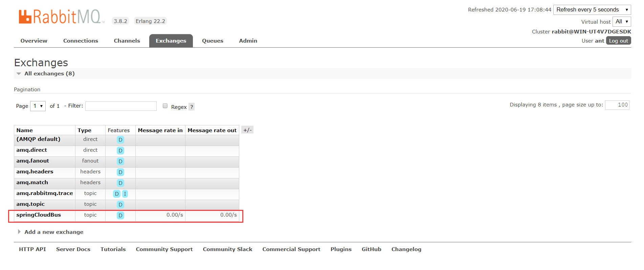Click the I (internal) badge in the amq.rabbitmq.trace row
This screenshot has width=644, height=270.
pyautogui.click(x=125, y=194)
